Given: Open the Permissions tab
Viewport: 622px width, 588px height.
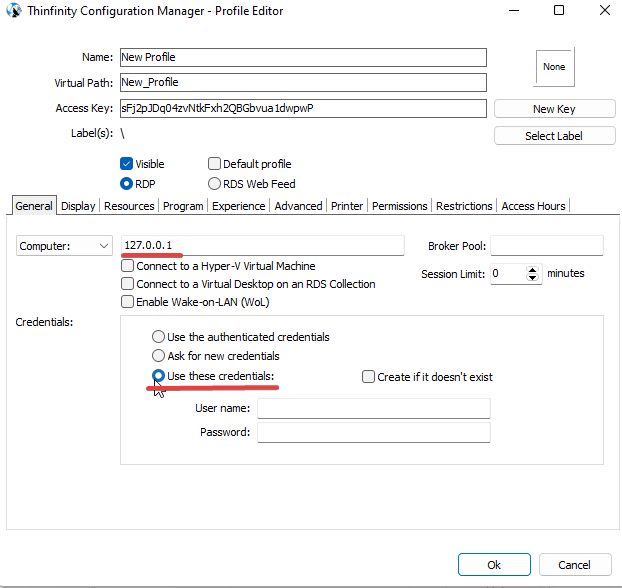Looking at the screenshot, I should (400, 206).
